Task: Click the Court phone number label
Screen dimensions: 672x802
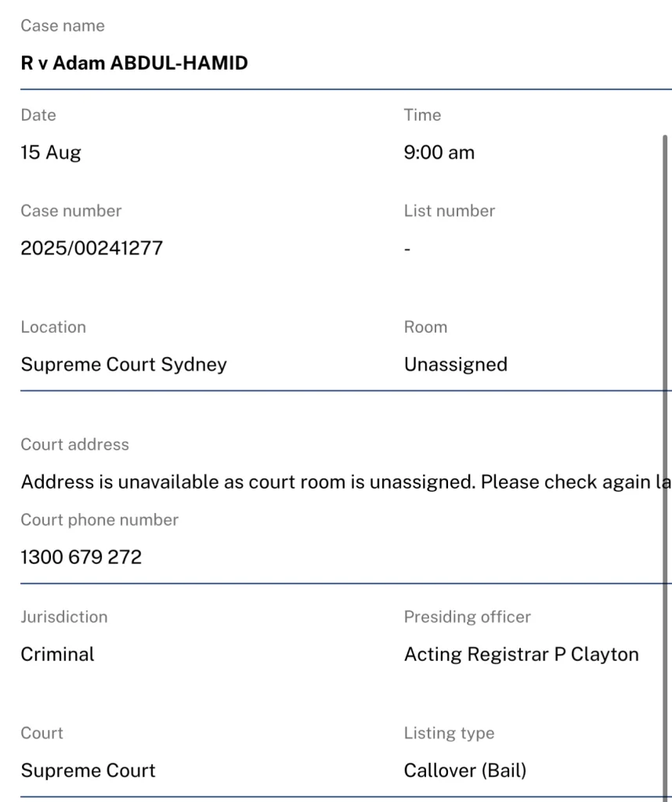Action: click(99, 519)
